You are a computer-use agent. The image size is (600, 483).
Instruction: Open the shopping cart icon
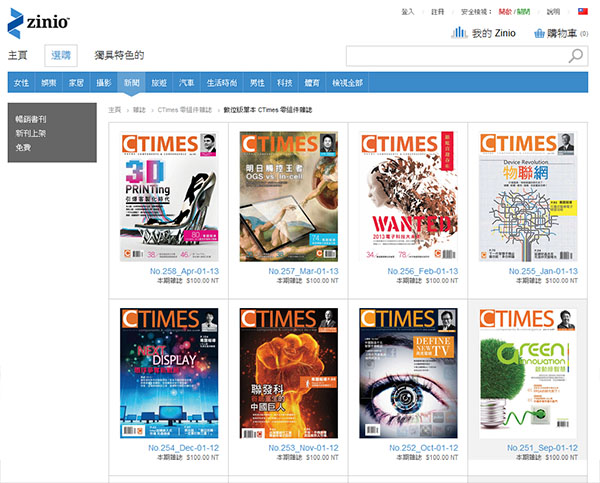540,33
